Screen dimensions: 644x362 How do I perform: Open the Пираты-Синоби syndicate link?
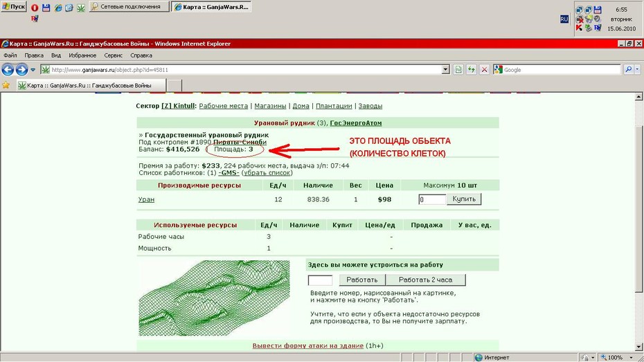(x=240, y=142)
